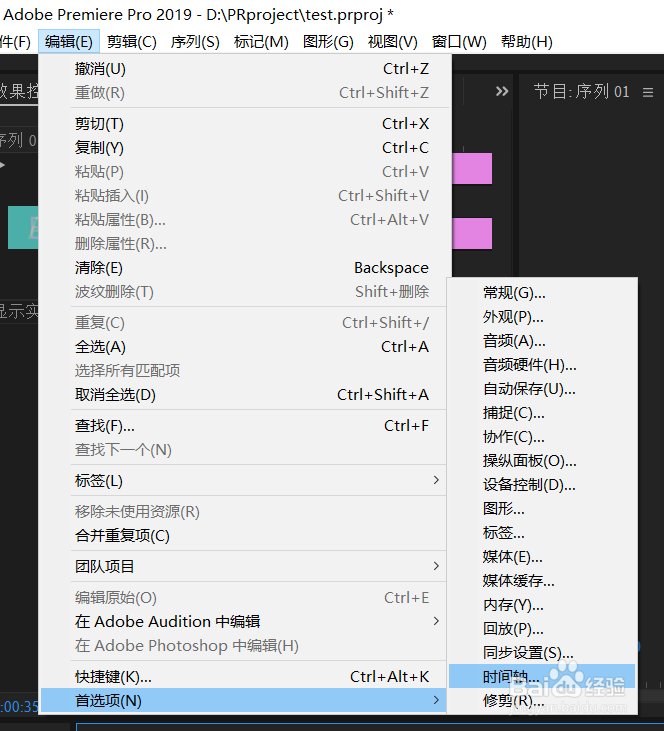
Task: Open 同步设置(S)... preferences
Action: (x=542, y=653)
